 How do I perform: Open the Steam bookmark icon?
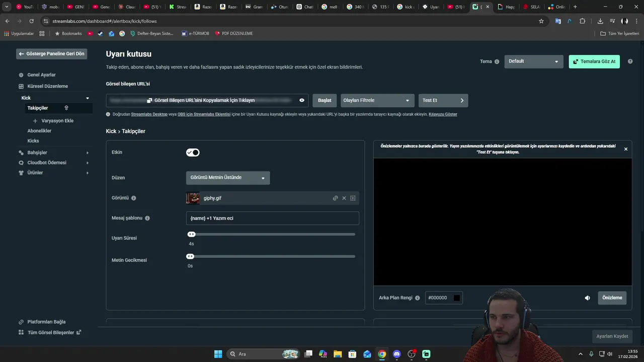point(100,33)
